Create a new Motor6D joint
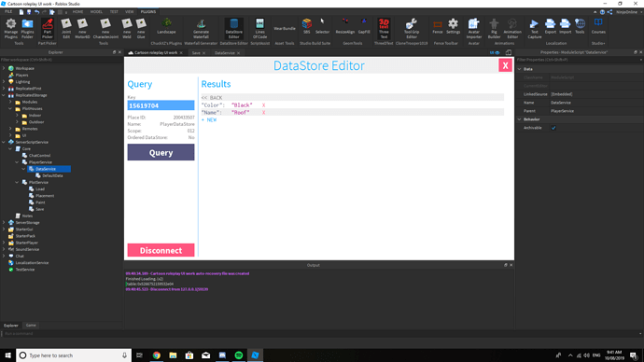Image resolution: width=644 pixels, height=362 pixels. 82,28
